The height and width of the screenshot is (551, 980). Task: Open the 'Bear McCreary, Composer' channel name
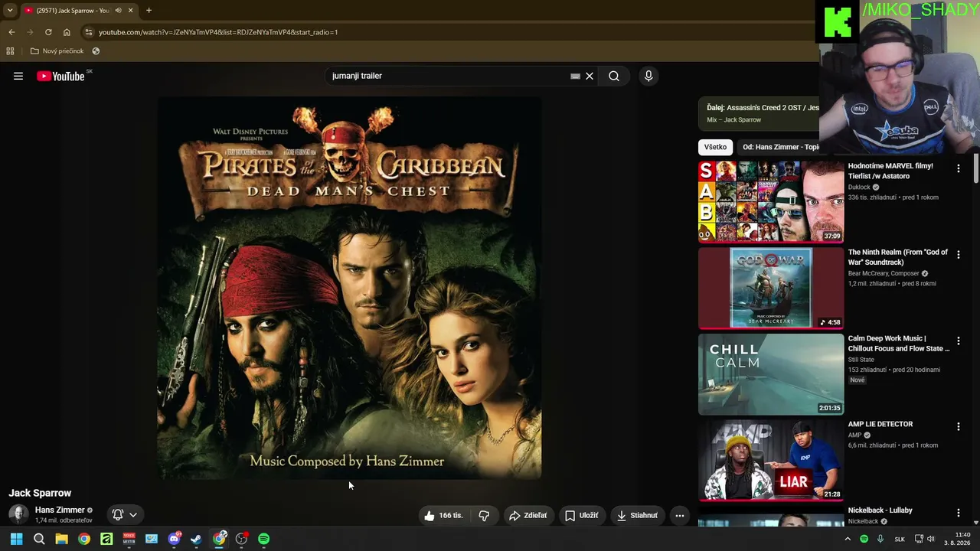click(884, 273)
